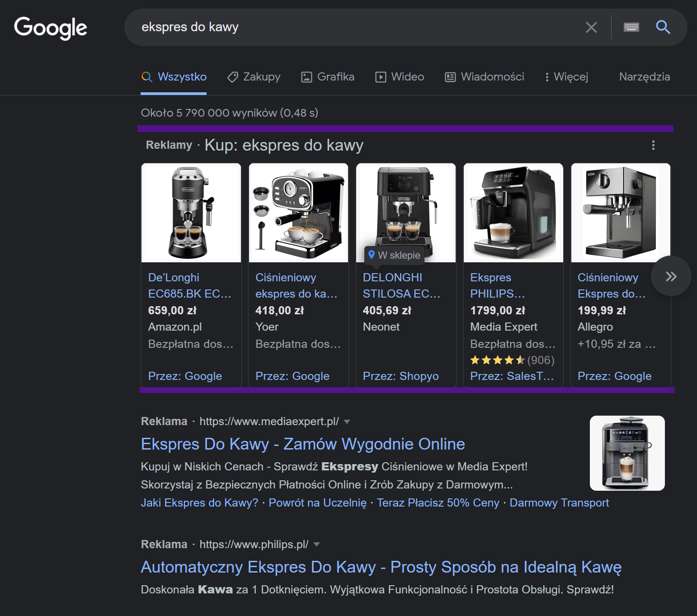Image resolution: width=697 pixels, height=616 pixels.
Task: Open Yoer espresso machine product image
Action: pos(298,213)
